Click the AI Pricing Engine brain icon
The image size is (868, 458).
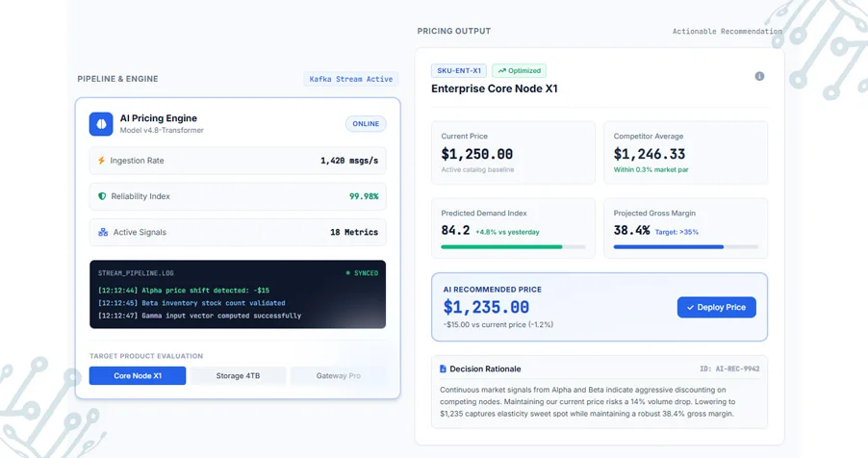pos(101,124)
